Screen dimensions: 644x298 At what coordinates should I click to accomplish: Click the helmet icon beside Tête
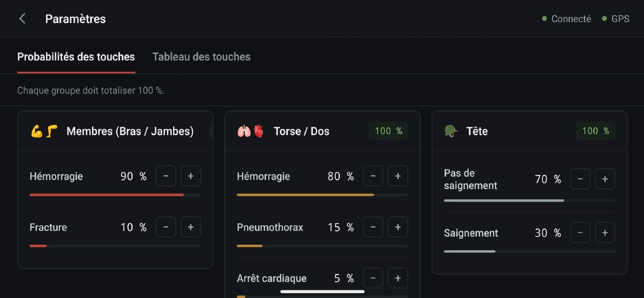[451, 131]
